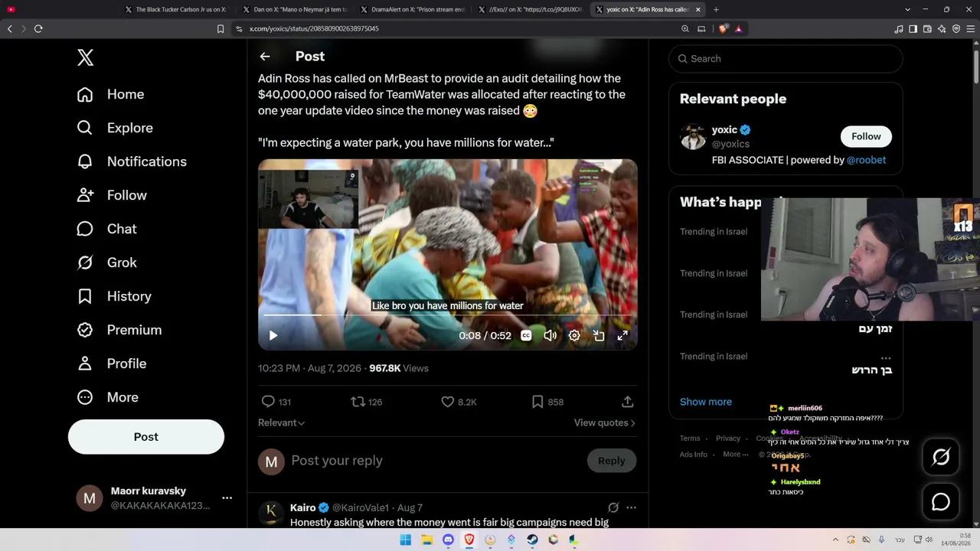
Task: Open the @roobet mention link
Action: point(866,160)
